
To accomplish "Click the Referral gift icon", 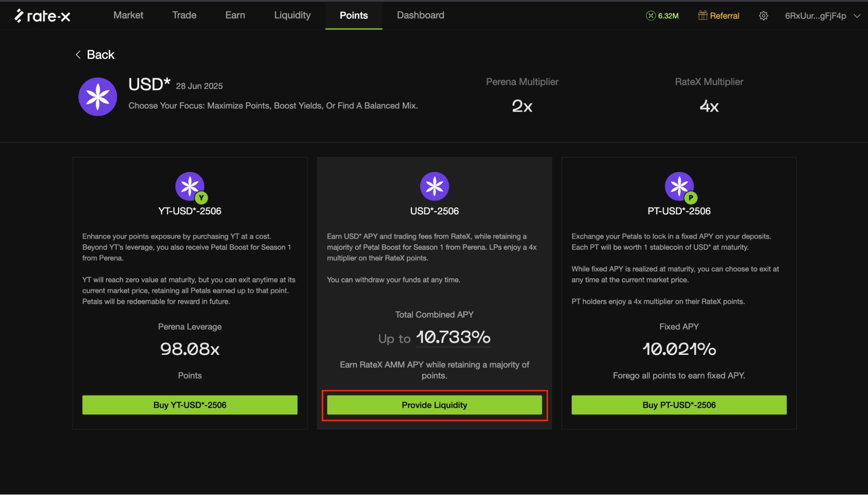I will point(703,15).
